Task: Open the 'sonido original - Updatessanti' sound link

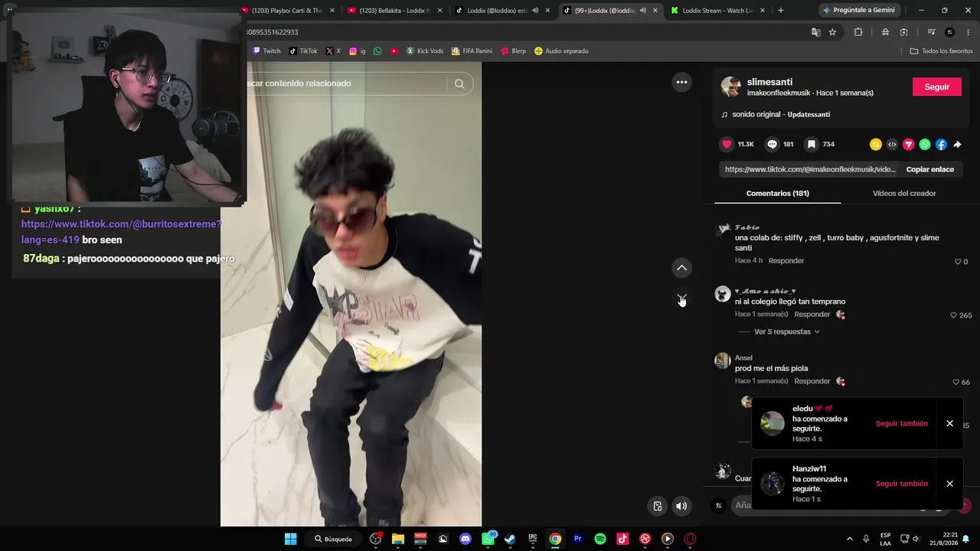Action: click(x=781, y=114)
